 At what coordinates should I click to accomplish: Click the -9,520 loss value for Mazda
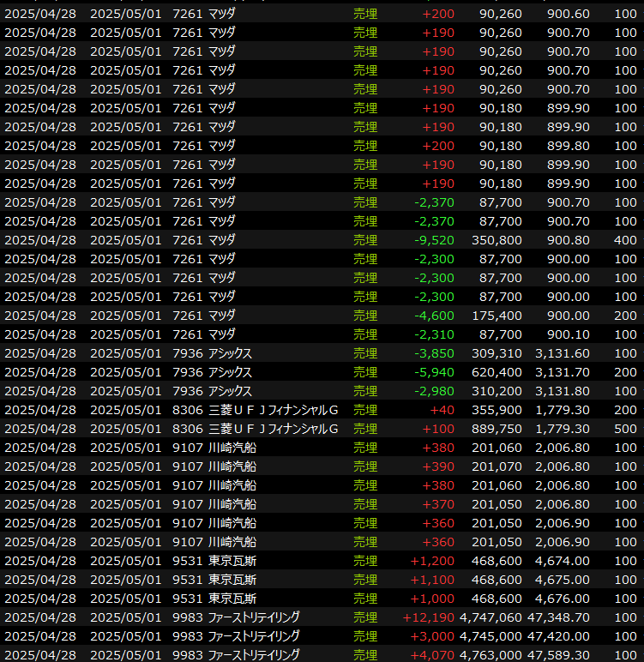[434, 240]
